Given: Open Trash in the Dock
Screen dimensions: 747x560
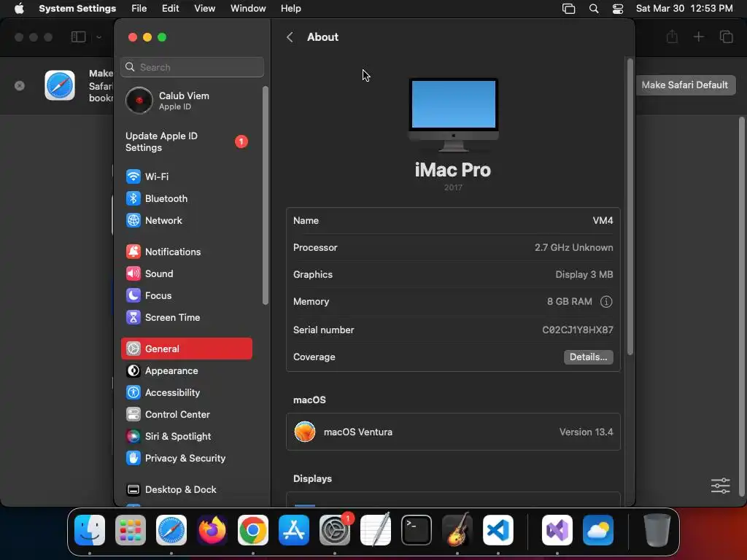Looking at the screenshot, I should [657, 530].
